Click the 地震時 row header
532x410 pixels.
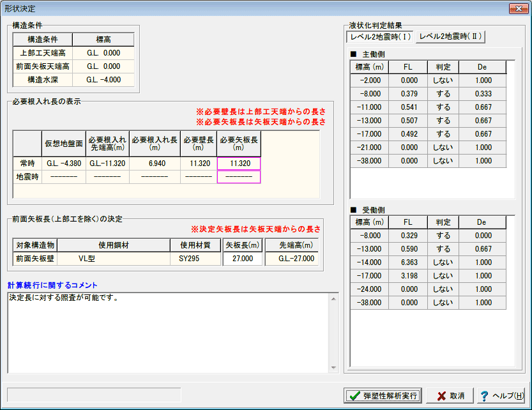pos(27,177)
